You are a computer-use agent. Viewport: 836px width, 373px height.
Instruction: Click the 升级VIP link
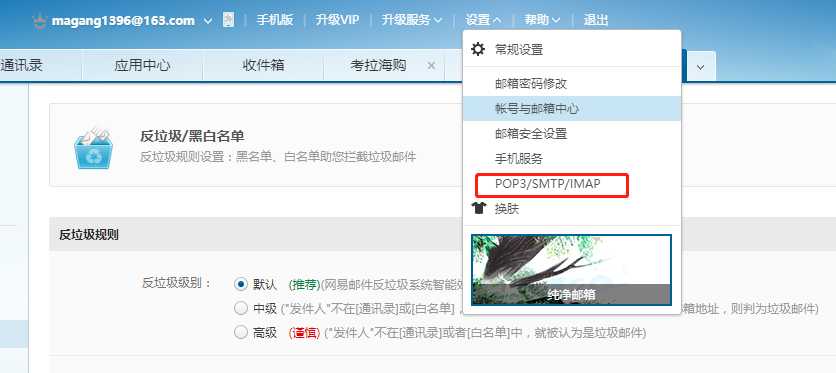[x=337, y=20]
